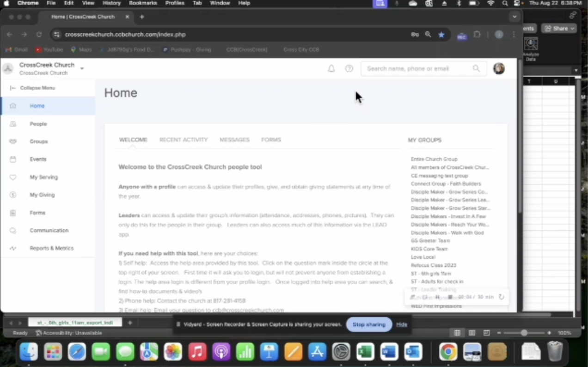Viewport: 588px width, 367px height.
Task: Open the Share dropdown in Excel
Action: [x=559, y=28]
